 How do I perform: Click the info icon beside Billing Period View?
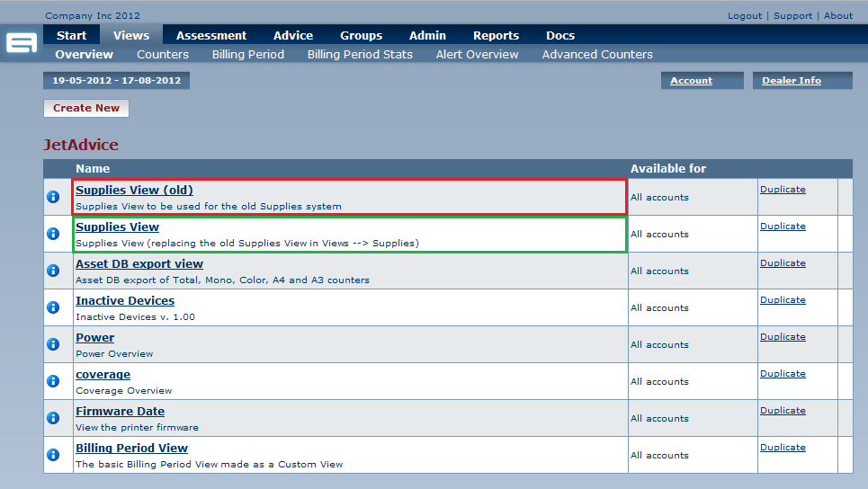tap(53, 455)
